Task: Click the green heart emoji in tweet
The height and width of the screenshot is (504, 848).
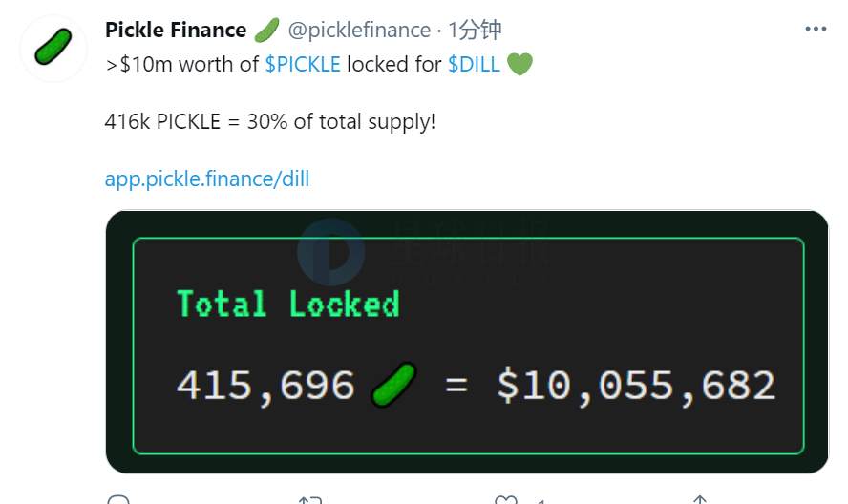Action: pos(519,64)
